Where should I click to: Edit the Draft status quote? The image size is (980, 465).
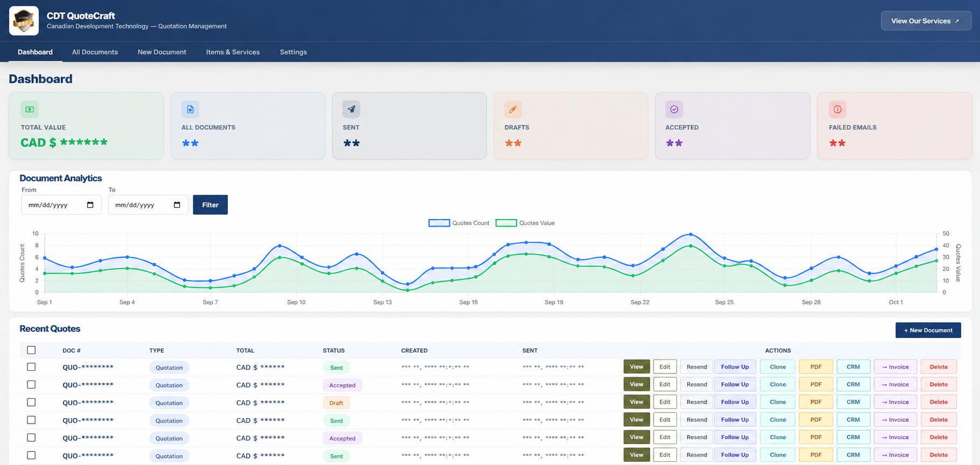665,402
